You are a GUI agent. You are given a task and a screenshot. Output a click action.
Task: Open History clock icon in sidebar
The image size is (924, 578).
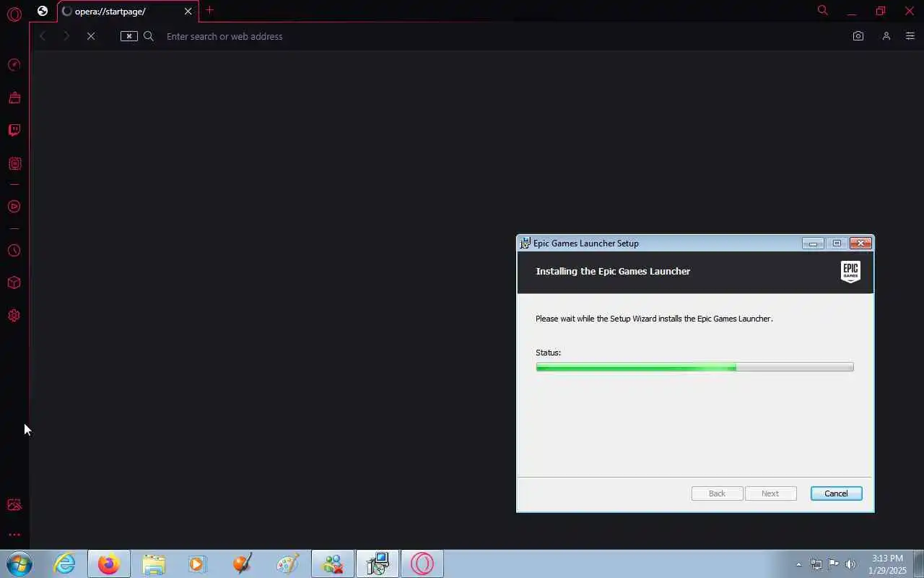[x=14, y=251]
